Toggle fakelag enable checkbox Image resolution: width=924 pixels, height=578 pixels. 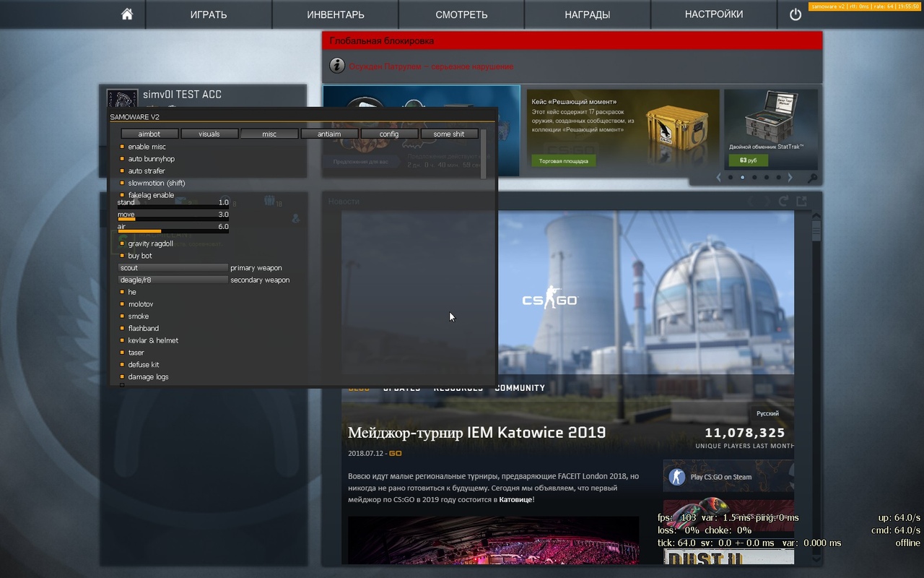click(123, 195)
